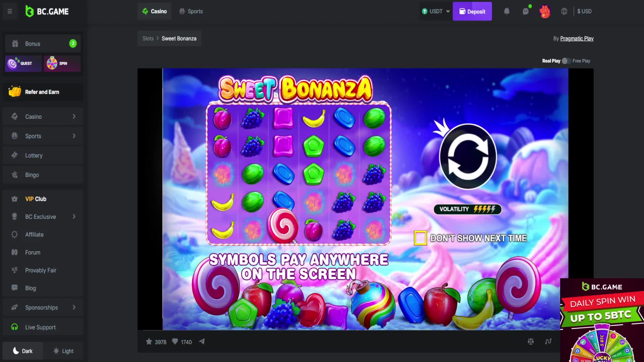Click the Daily Spin lucky wheel banner
This screenshot has height=362, width=644.
point(602,320)
